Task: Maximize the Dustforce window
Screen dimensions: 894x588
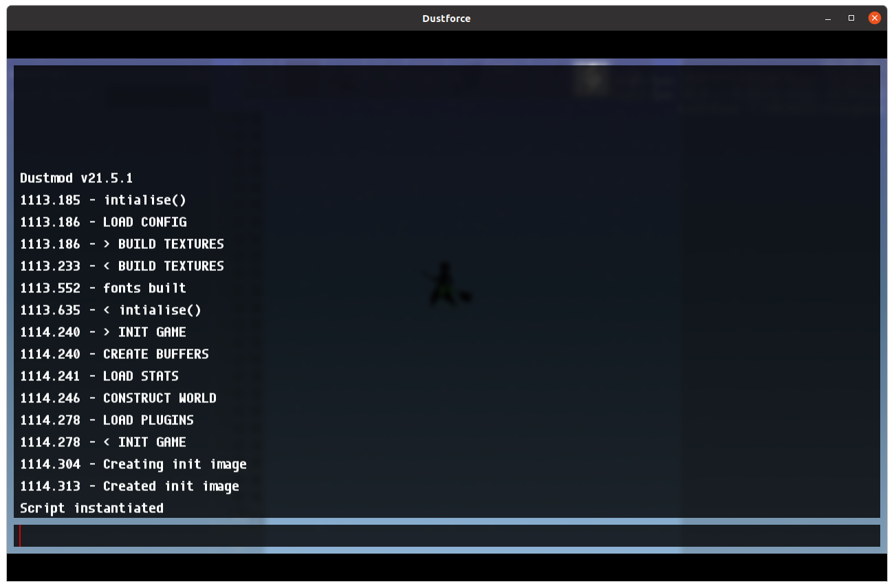Action: pos(851,19)
